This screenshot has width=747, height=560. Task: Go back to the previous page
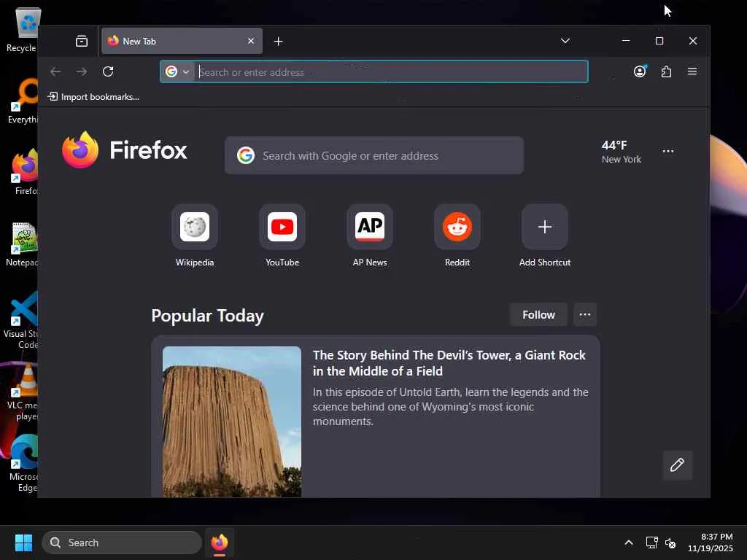55,71
